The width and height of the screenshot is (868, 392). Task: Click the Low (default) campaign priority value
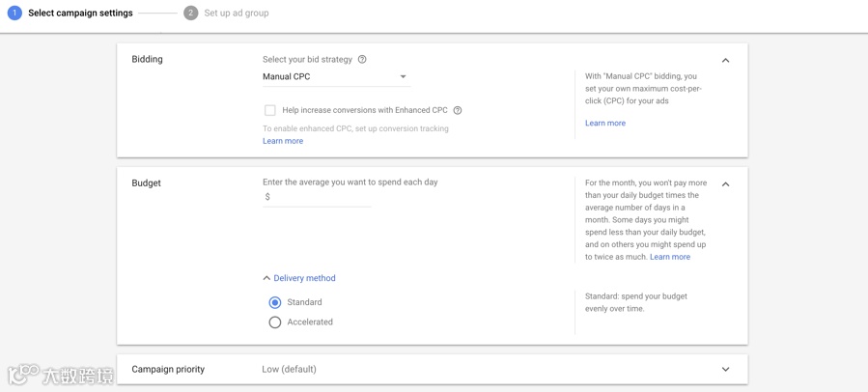(290, 369)
